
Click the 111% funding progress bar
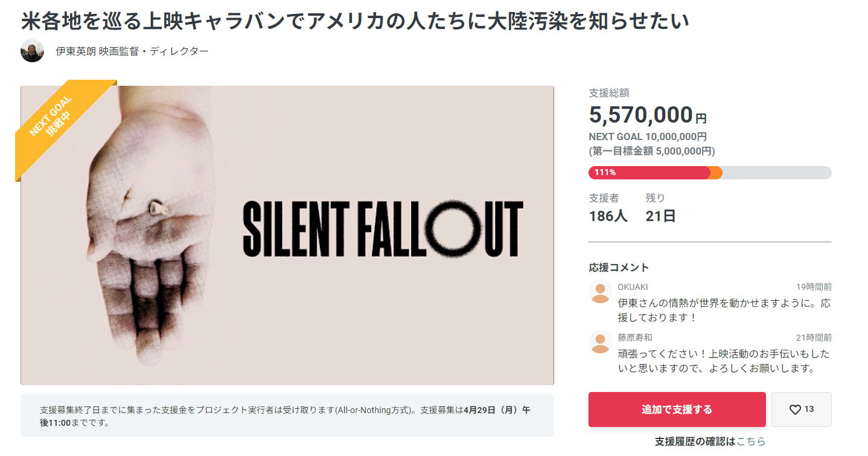[710, 173]
